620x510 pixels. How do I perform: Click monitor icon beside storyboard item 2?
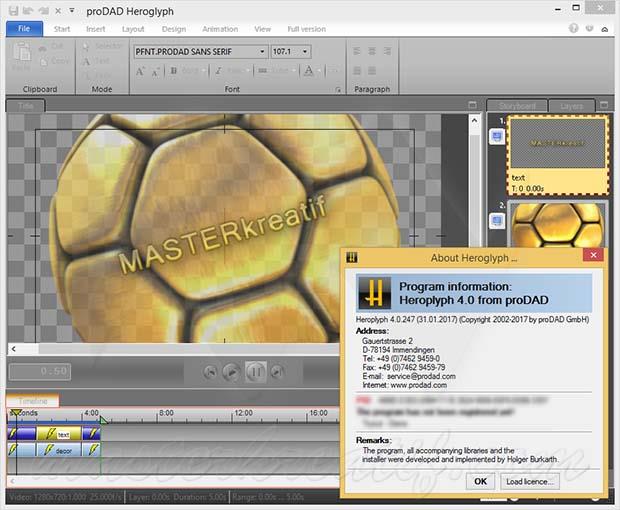[x=497, y=221]
